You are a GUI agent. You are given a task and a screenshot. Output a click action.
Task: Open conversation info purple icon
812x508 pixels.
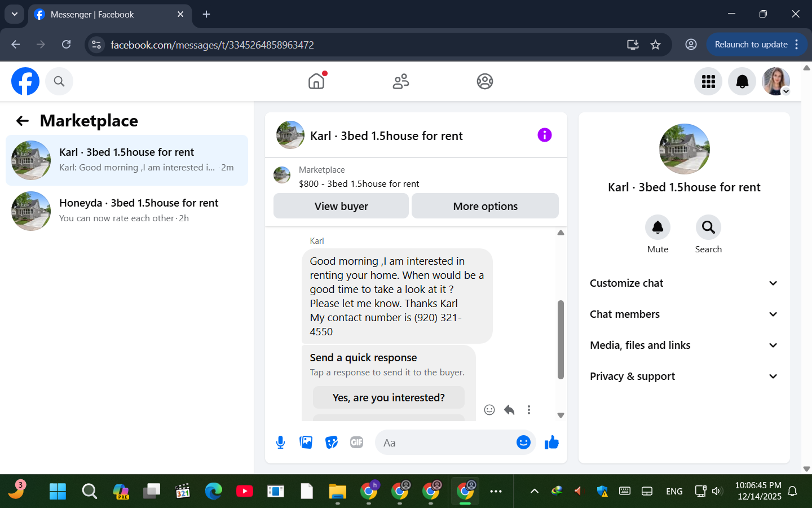point(545,135)
